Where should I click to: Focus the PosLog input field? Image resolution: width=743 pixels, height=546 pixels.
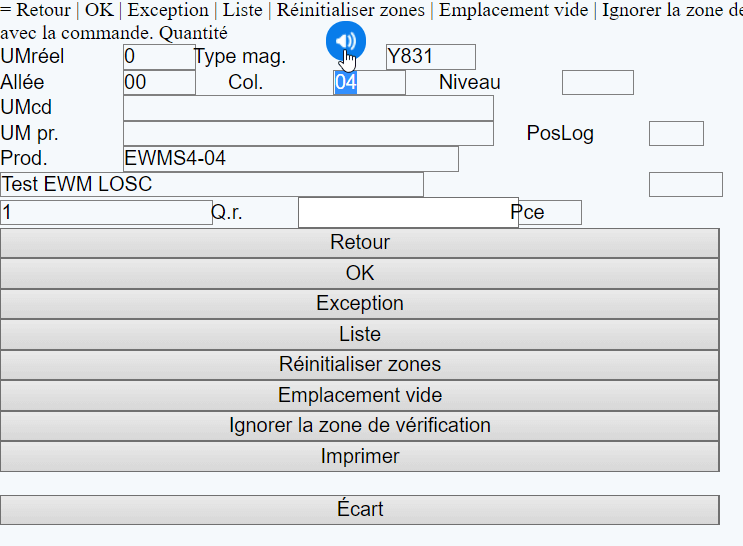coord(676,133)
